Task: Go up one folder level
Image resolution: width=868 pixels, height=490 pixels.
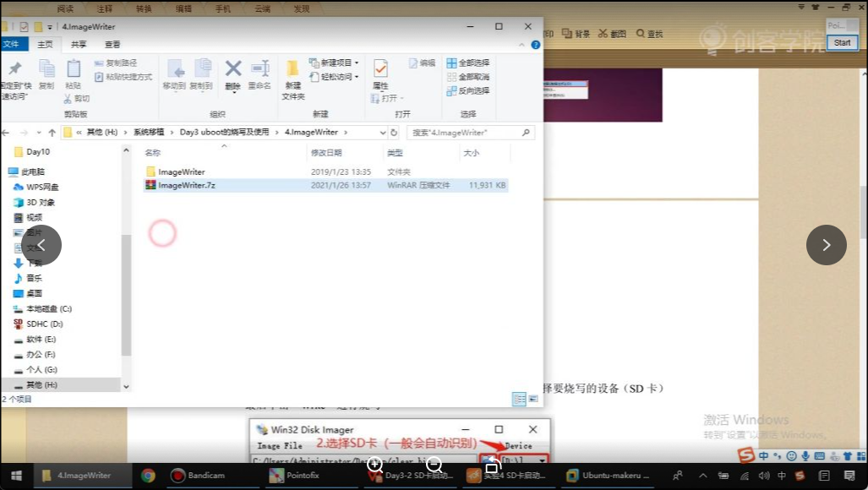Action: 52,133
